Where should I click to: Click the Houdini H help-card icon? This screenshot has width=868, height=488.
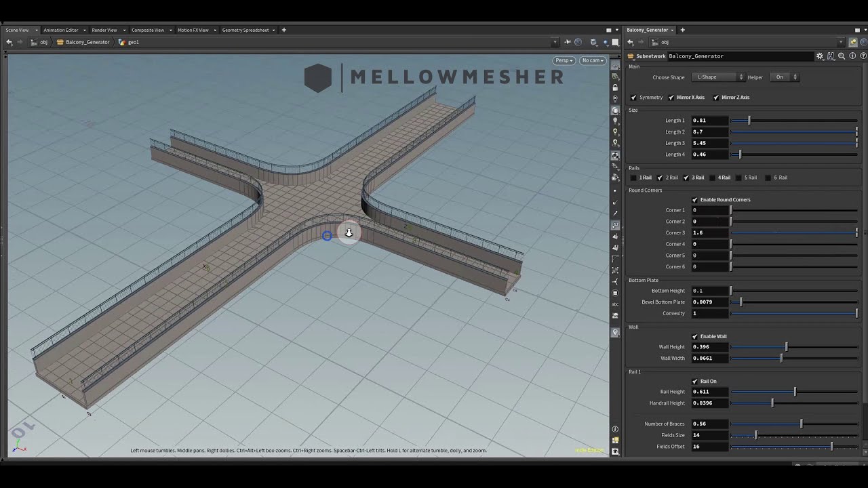click(x=831, y=56)
